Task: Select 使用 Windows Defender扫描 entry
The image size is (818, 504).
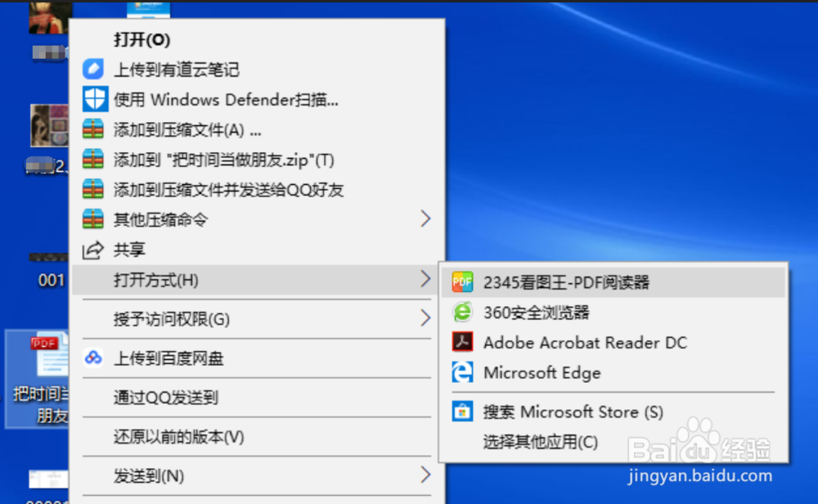Action: (x=257, y=99)
